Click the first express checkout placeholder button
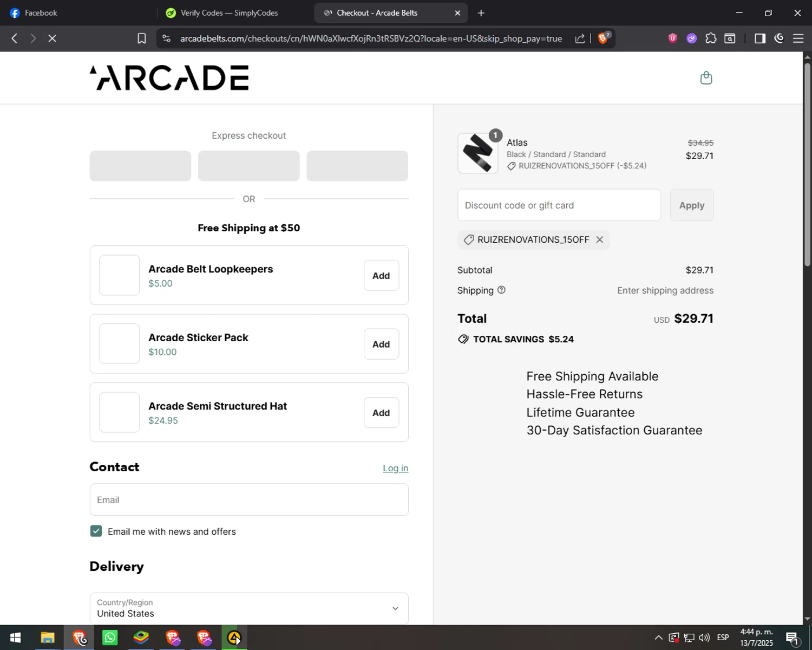Viewport: 812px width, 650px height. pos(140,166)
